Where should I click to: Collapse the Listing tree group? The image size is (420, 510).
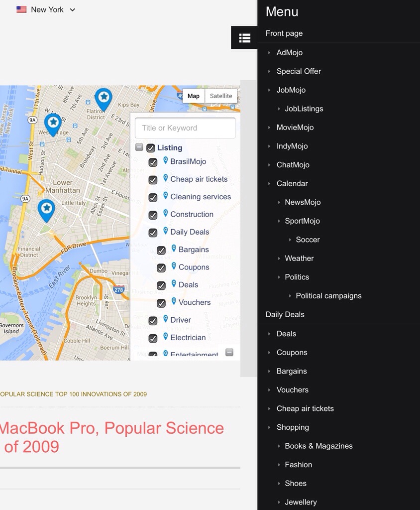(x=139, y=147)
